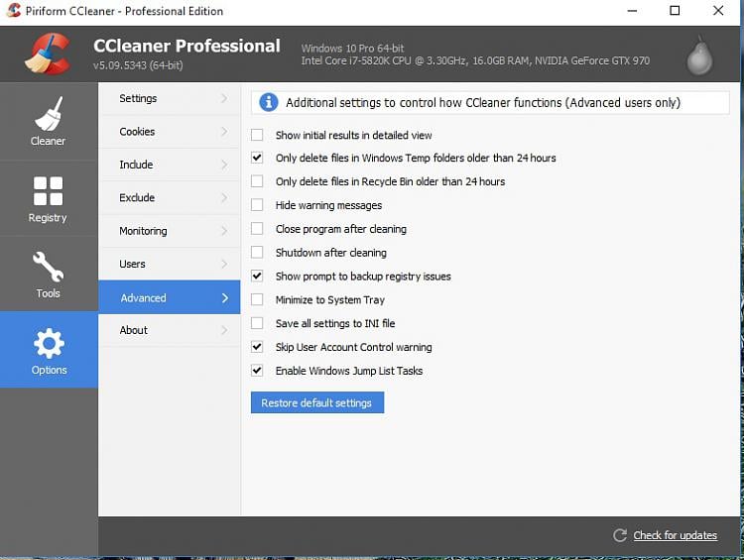Go to the Exclude options page
The width and height of the screenshot is (744, 560).
click(170, 197)
